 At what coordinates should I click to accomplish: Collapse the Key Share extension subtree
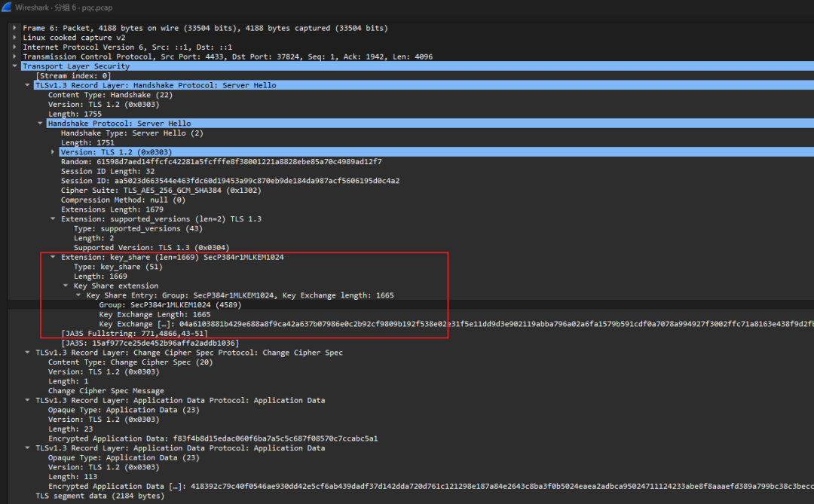pyautogui.click(x=66, y=286)
